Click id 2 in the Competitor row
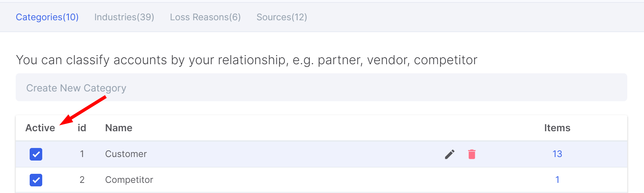The height and width of the screenshot is (193, 644). tap(82, 180)
